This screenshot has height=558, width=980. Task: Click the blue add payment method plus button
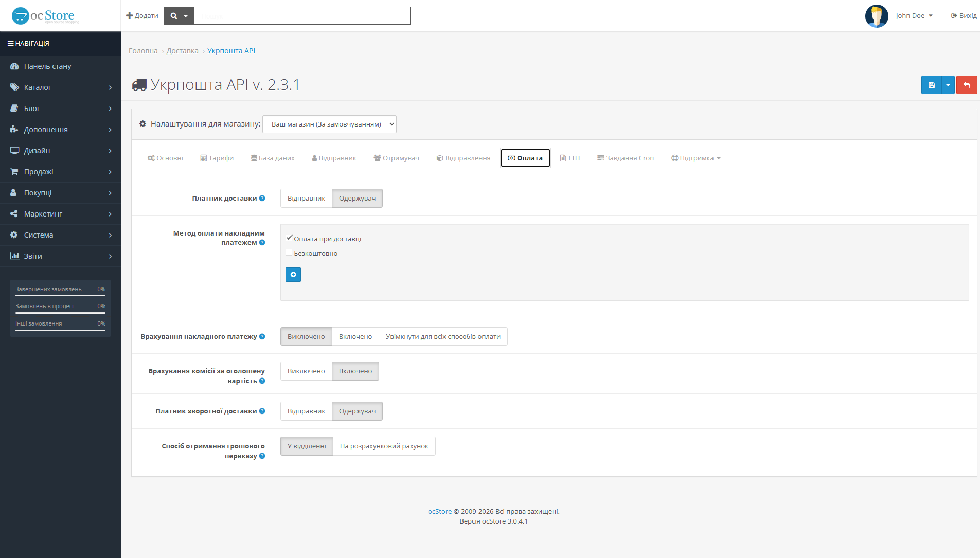(x=293, y=275)
